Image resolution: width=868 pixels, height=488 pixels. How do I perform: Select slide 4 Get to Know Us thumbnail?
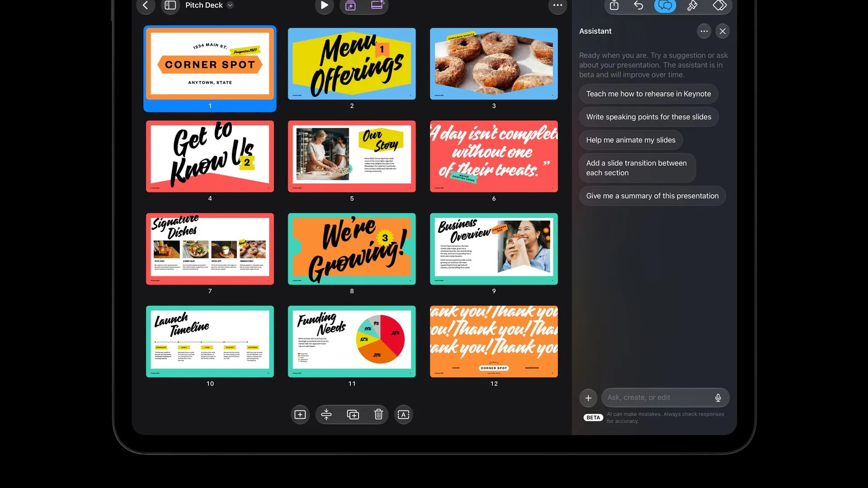pyautogui.click(x=210, y=156)
